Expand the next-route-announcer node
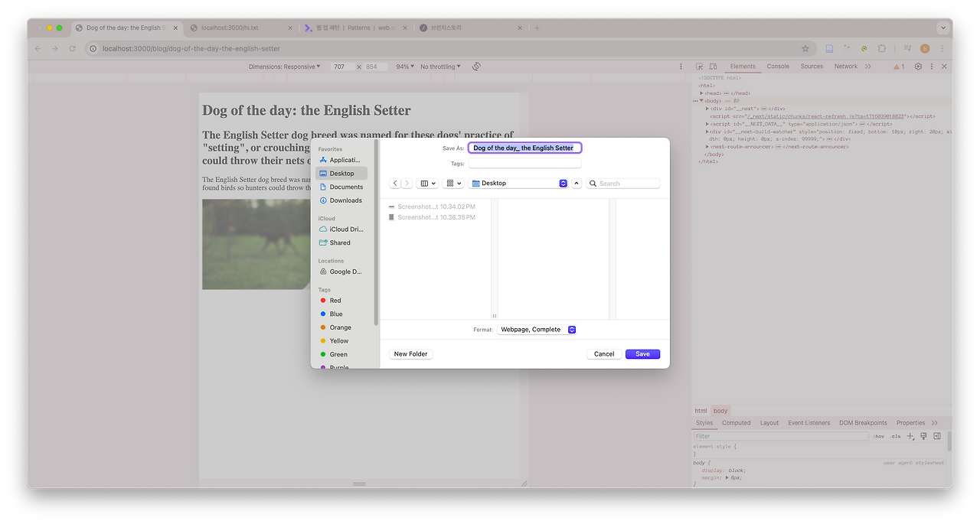980x524 pixels. [707, 147]
